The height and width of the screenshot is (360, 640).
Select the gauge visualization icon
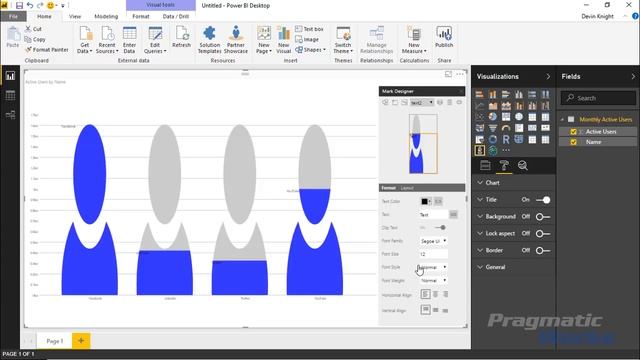[x=506, y=128]
